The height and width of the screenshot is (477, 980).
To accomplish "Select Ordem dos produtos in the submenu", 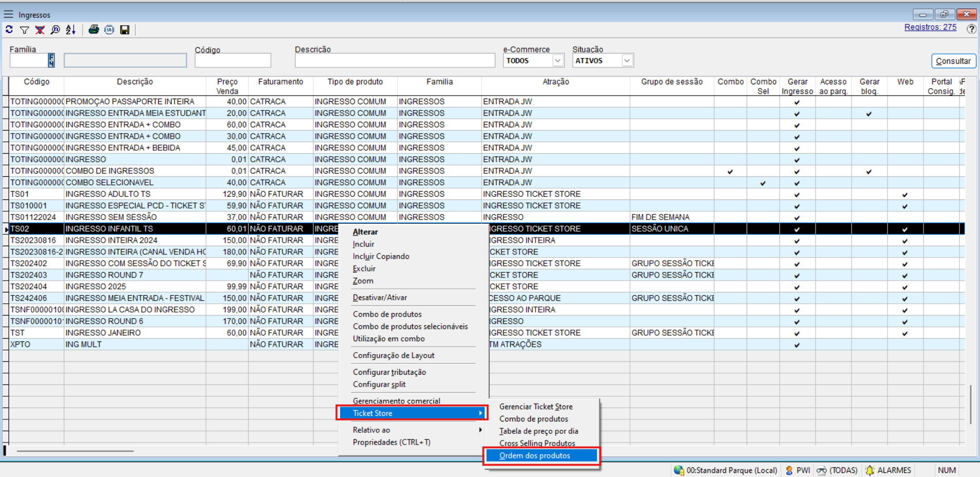I will click(x=535, y=455).
